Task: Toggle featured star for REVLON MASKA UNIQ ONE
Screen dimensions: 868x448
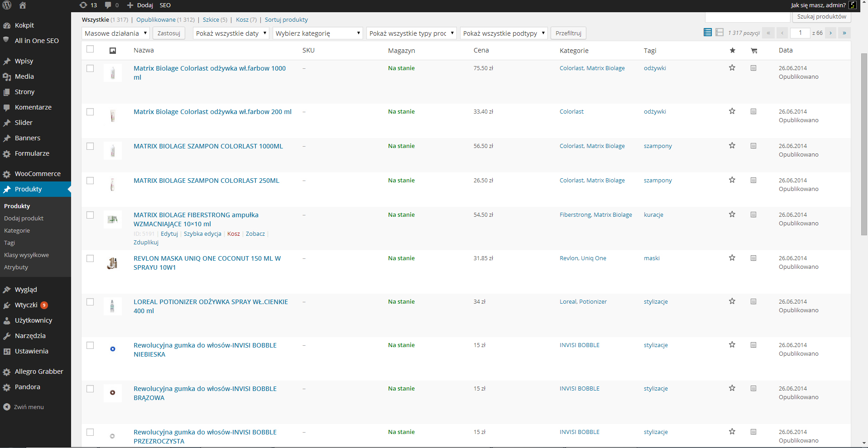Action: pos(732,258)
